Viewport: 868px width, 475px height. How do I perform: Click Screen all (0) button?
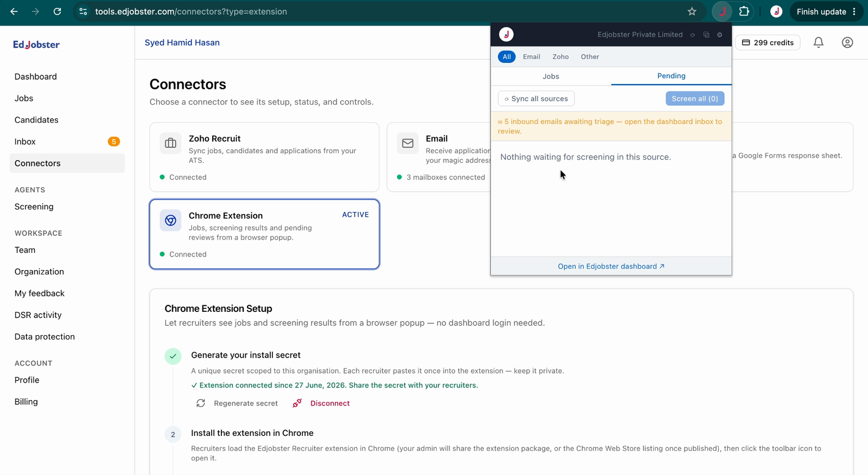tap(694, 99)
